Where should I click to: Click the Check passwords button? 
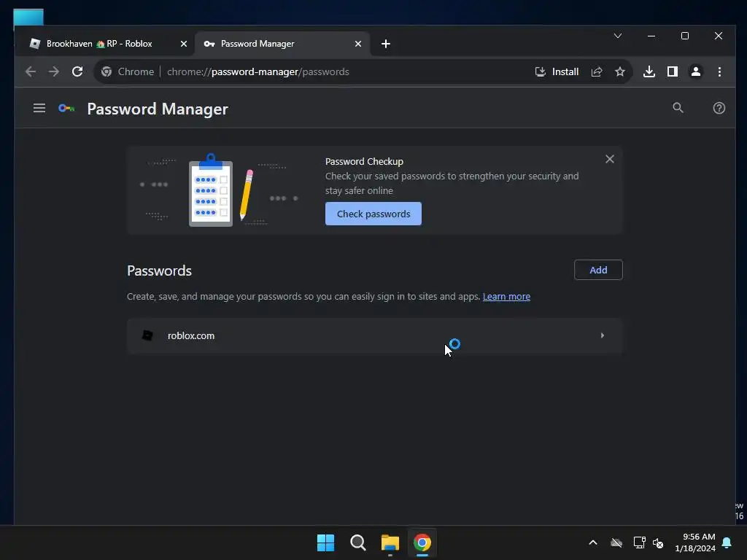(373, 214)
